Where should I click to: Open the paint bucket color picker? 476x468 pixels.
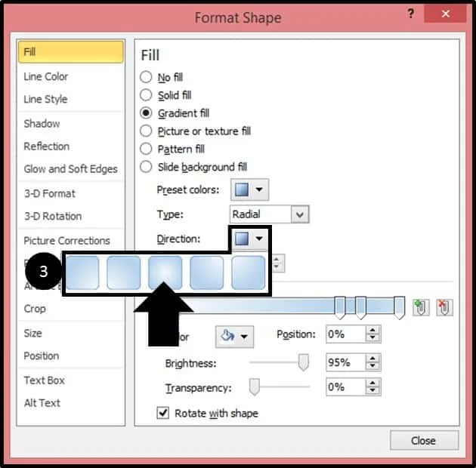tap(234, 337)
